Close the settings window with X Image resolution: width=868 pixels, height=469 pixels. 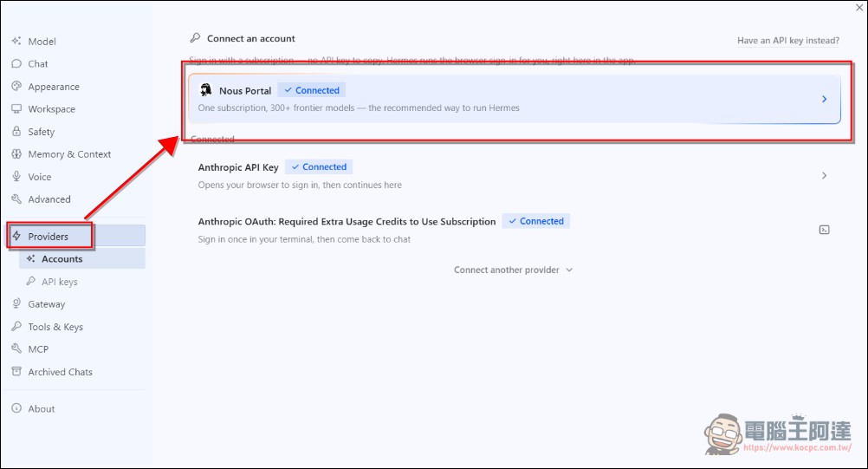pos(859,8)
